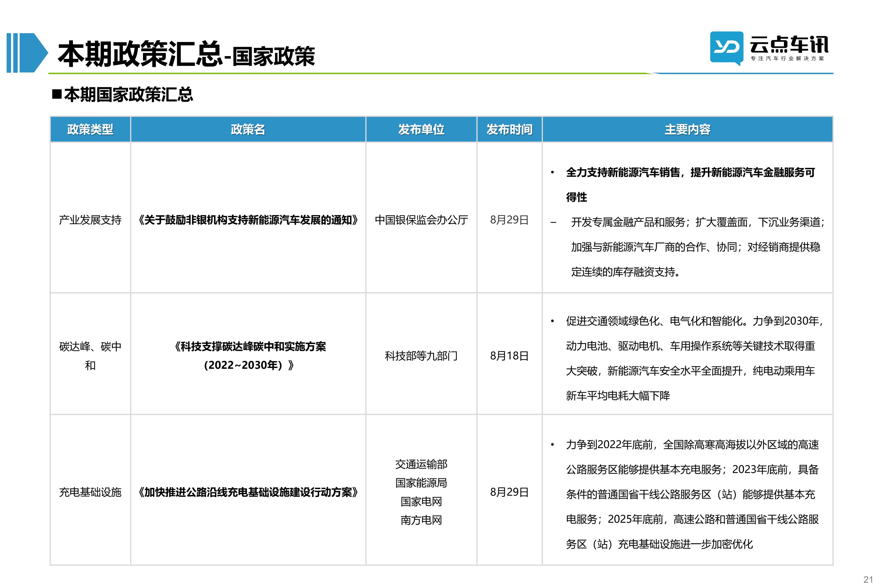The height and width of the screenshot is (588, 882).
Task: Click the blue arrow title marker icon
Action: click(x=27, y=53)
